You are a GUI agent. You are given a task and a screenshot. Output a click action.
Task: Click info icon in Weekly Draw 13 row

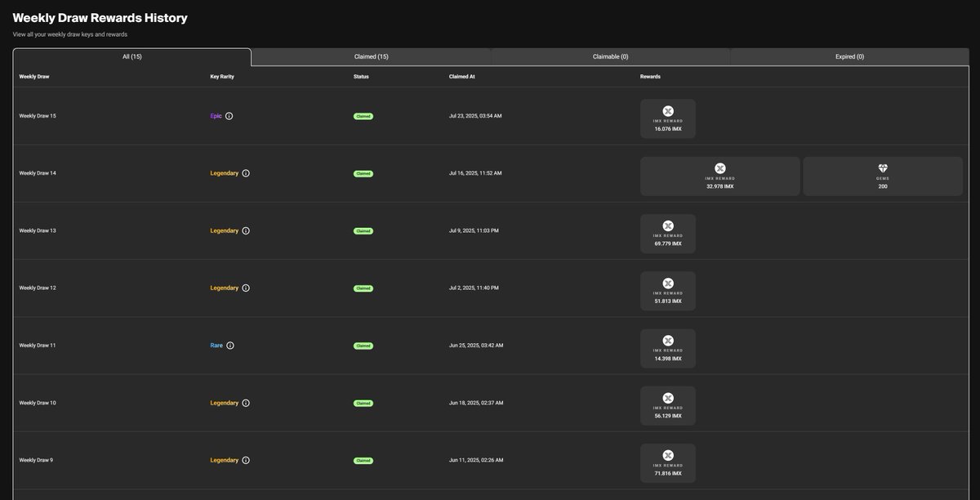(x=246, y=230)
